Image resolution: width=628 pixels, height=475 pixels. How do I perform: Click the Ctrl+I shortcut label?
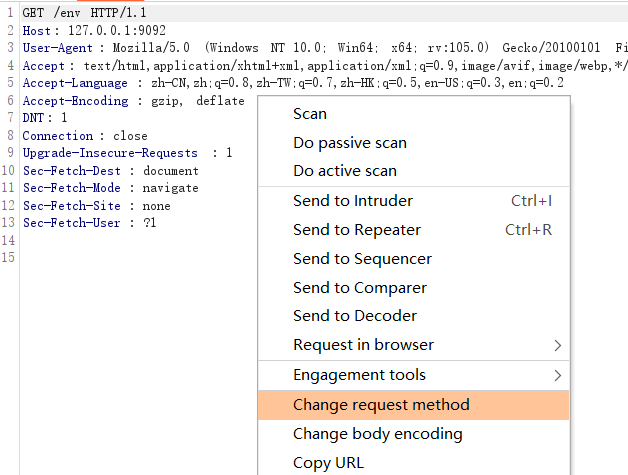click(x=531, y=201)
